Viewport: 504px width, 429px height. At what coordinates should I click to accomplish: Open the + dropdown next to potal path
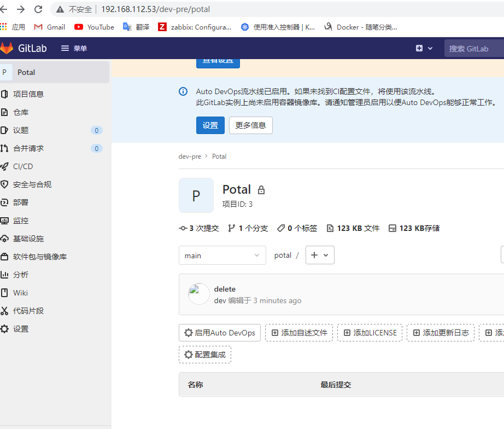click(320, 255)
